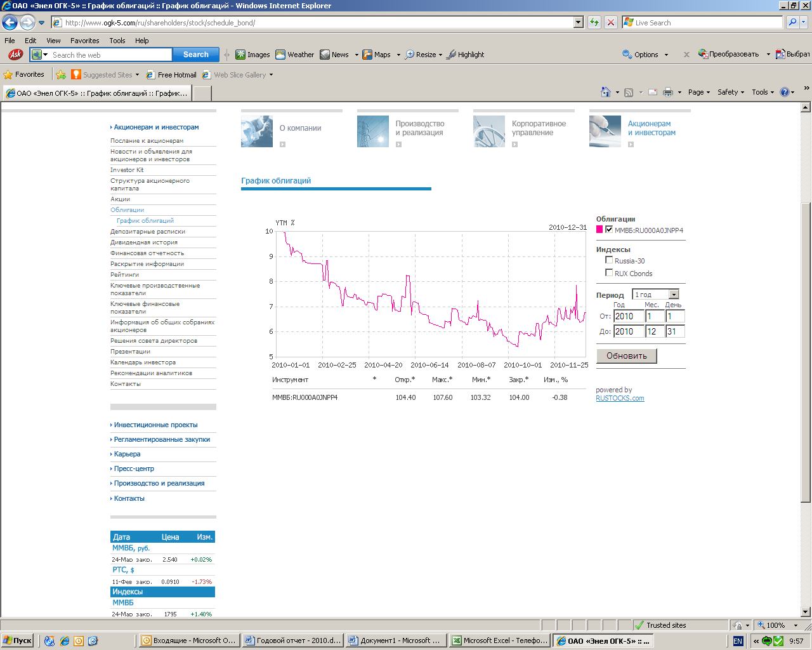This screenshot has width=812, height=650.
Task: Enable the Russia-30 index checkbox
Action: click(x=609, y=260)
